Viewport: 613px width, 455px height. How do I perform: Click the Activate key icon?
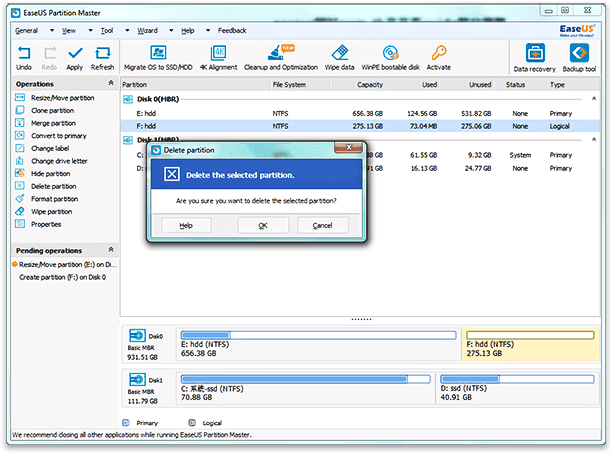tap(439, 58)
